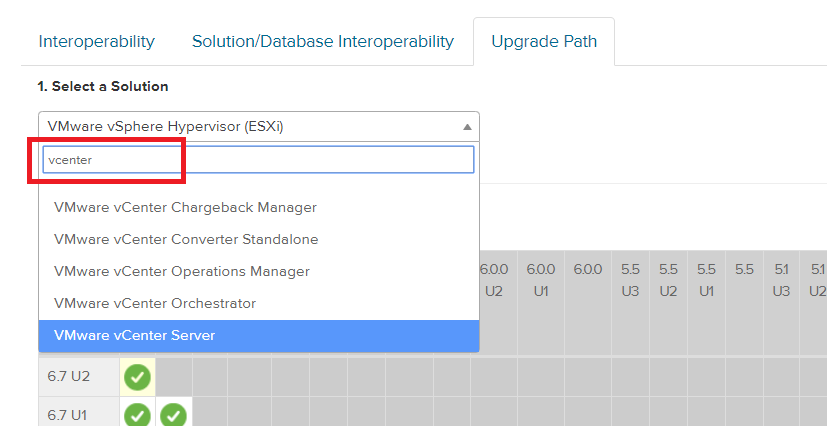Click the 1. Select a Solution heading
This screenshot has height=426, width=827.
point(103,86)
